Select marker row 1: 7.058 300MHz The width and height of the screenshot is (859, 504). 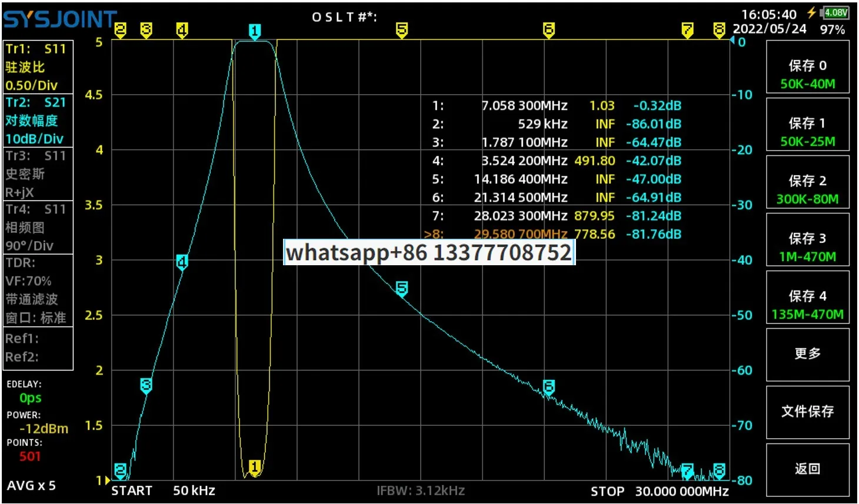(x=557, y=106)
